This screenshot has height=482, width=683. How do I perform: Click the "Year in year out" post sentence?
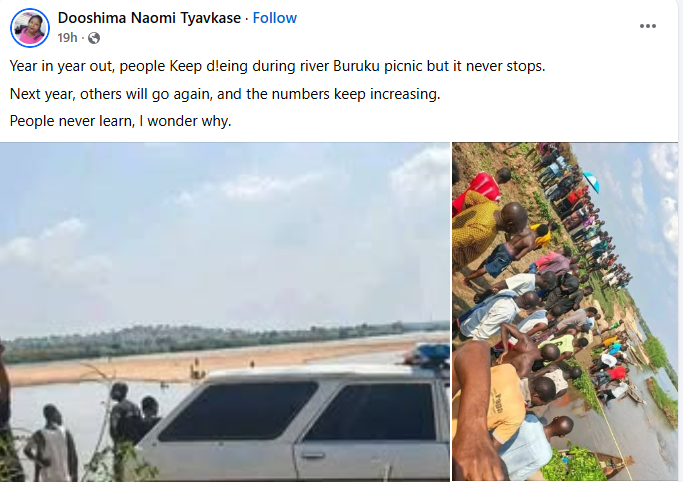[x=277, y=66]
